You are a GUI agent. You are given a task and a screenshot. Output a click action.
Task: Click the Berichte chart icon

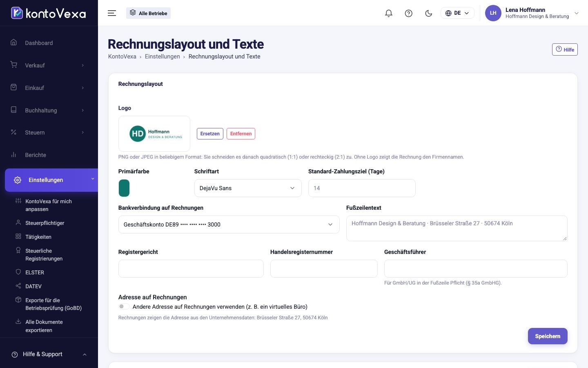pos(13,155)
